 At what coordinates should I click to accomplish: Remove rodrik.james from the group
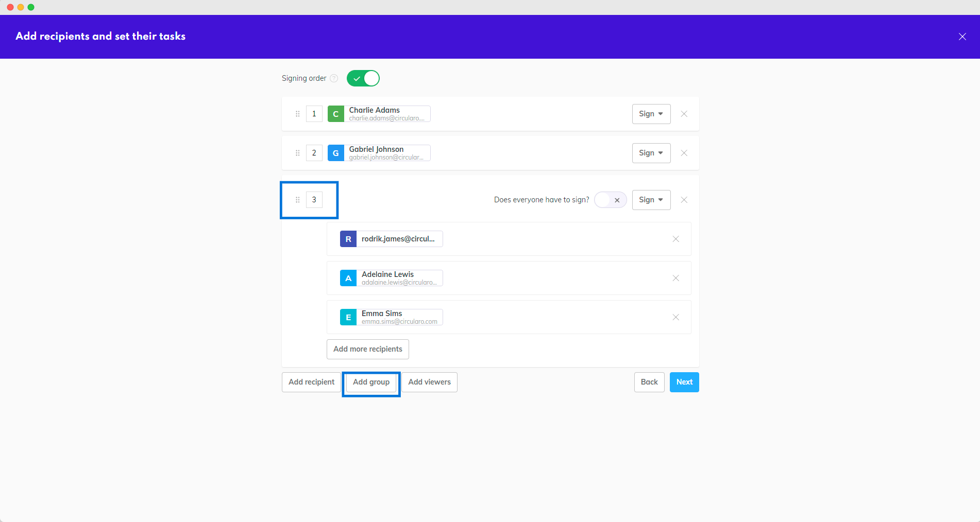[675, 239]
